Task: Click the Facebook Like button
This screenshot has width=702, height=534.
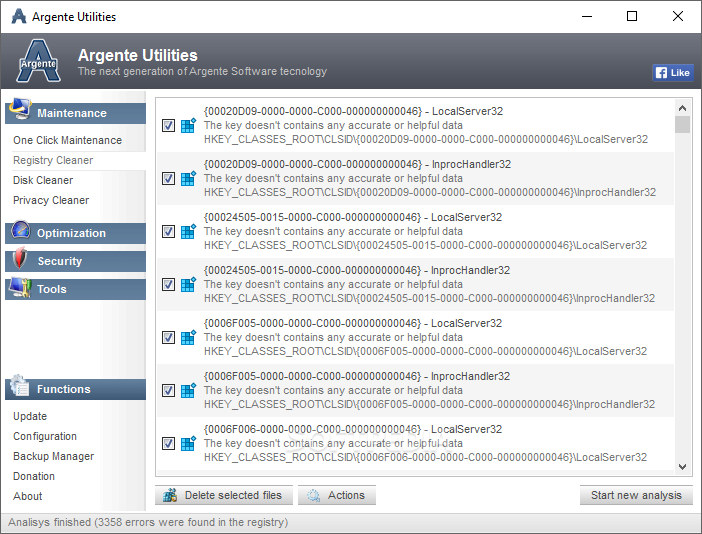Action: [673, 73]
